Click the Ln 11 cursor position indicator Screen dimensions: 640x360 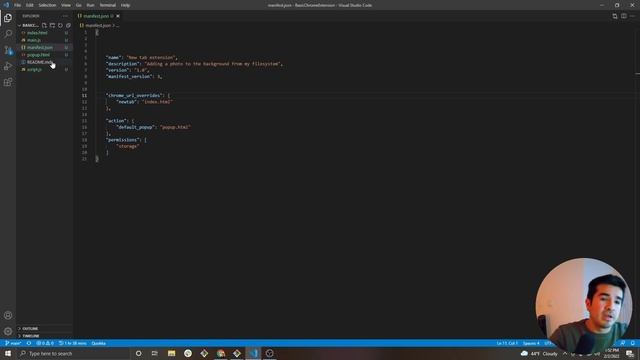507,343
